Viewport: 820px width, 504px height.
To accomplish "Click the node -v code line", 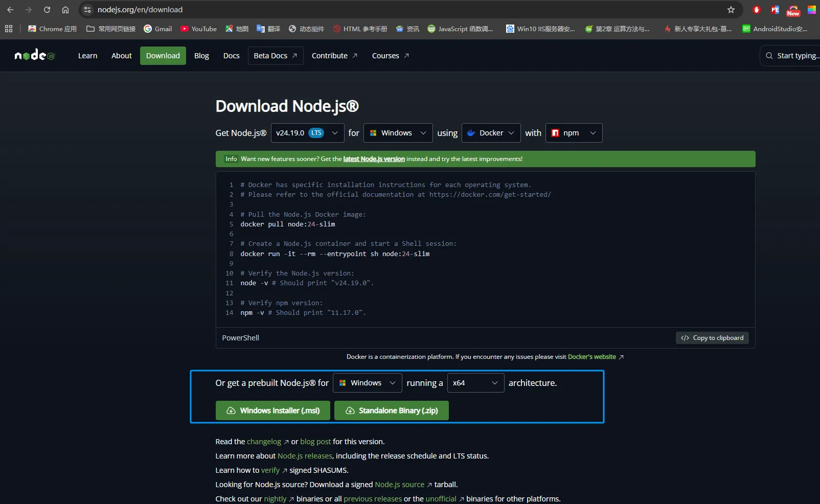I will [x=307, y=283].
